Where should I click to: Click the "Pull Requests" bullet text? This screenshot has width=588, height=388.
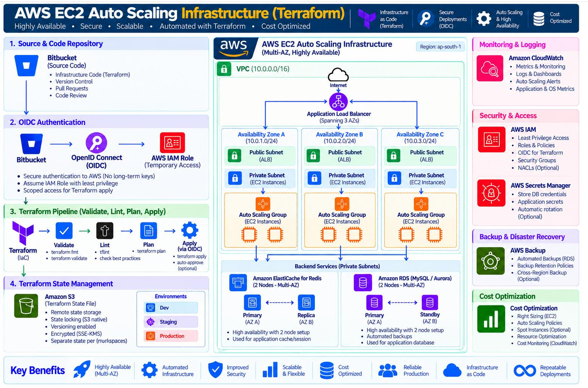[x=71, y=89]
